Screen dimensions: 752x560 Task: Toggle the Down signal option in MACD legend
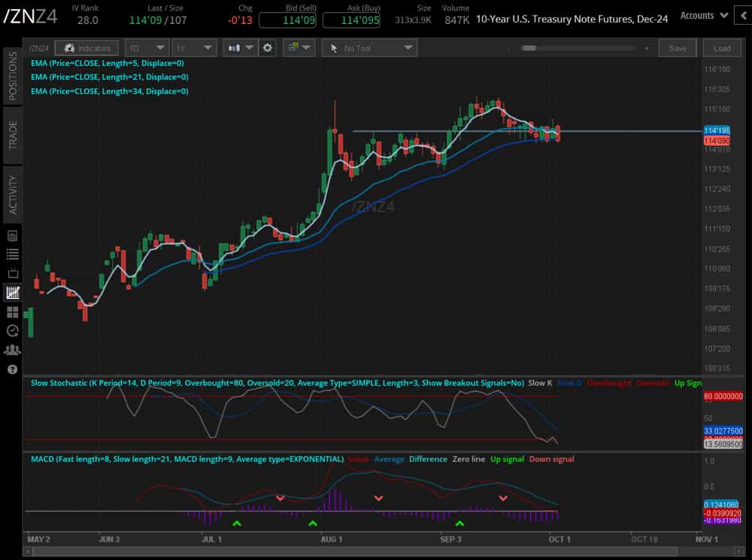tap(552, 459)
